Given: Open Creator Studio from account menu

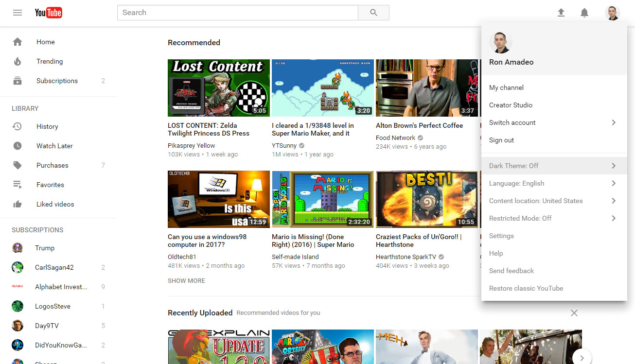Looking at the screenshot, I should point(554,105).
